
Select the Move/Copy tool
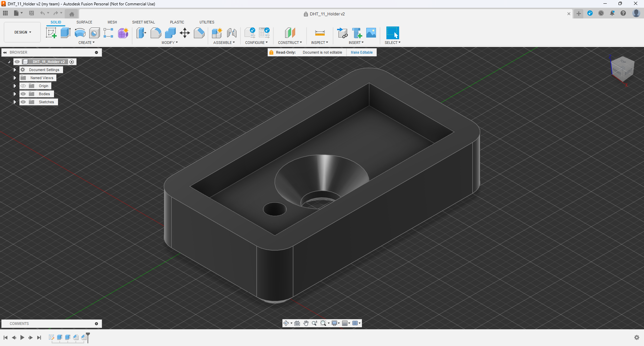point(184,33)
